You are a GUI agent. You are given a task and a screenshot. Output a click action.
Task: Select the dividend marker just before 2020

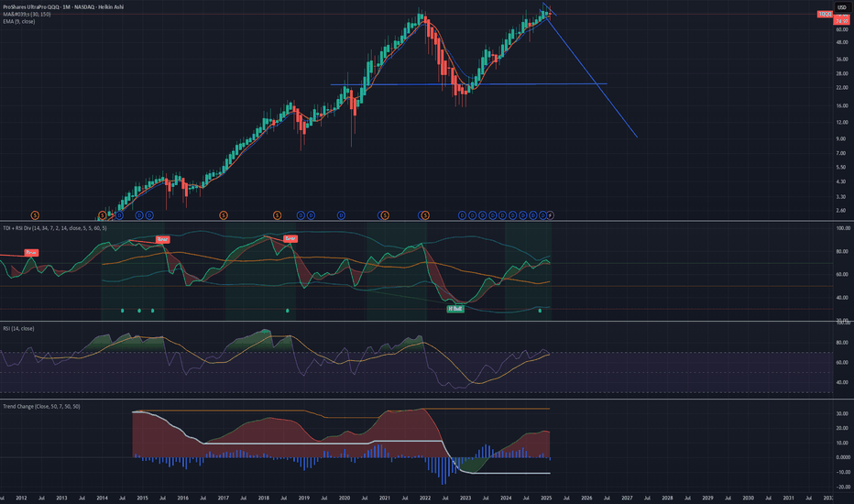(341, 215)
